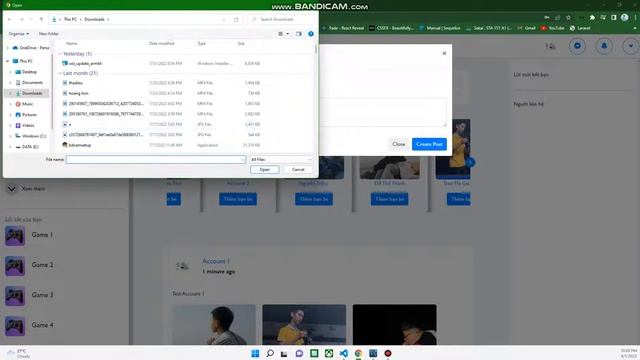The image size is (640, 360).
Task: Click the Search Downloads field
Action: (x=281, y=19)
